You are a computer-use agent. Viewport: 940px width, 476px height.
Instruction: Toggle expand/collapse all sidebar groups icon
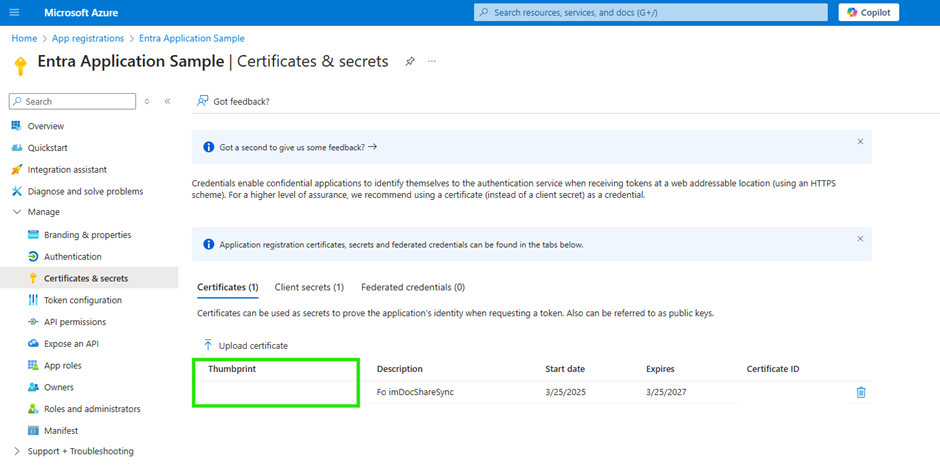click(147, 101)
